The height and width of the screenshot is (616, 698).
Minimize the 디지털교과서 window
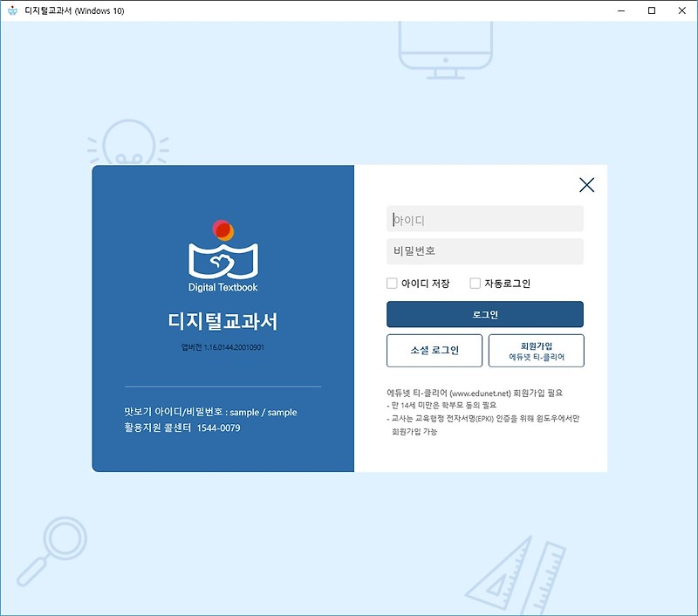[621, 10]
